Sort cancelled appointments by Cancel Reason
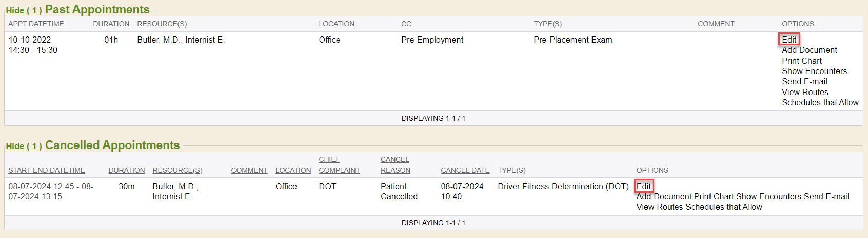The width and height of the screenshot is (868, 238). (395, 165)
